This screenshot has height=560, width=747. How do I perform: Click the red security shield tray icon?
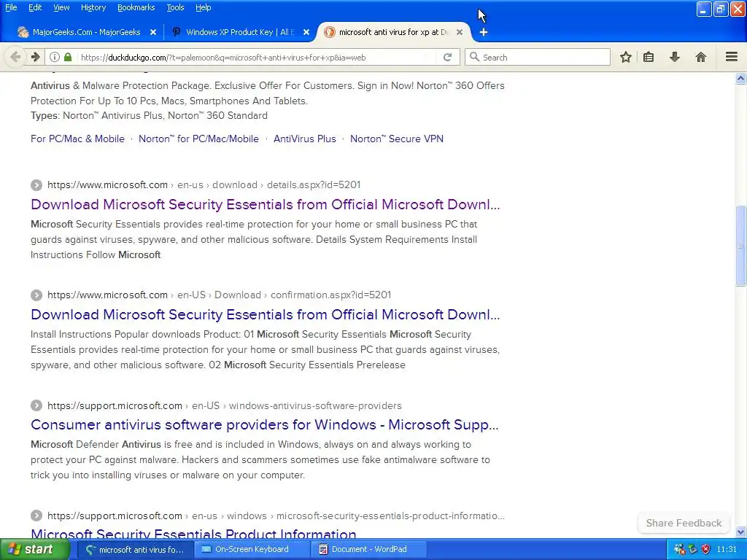point(706,550)
